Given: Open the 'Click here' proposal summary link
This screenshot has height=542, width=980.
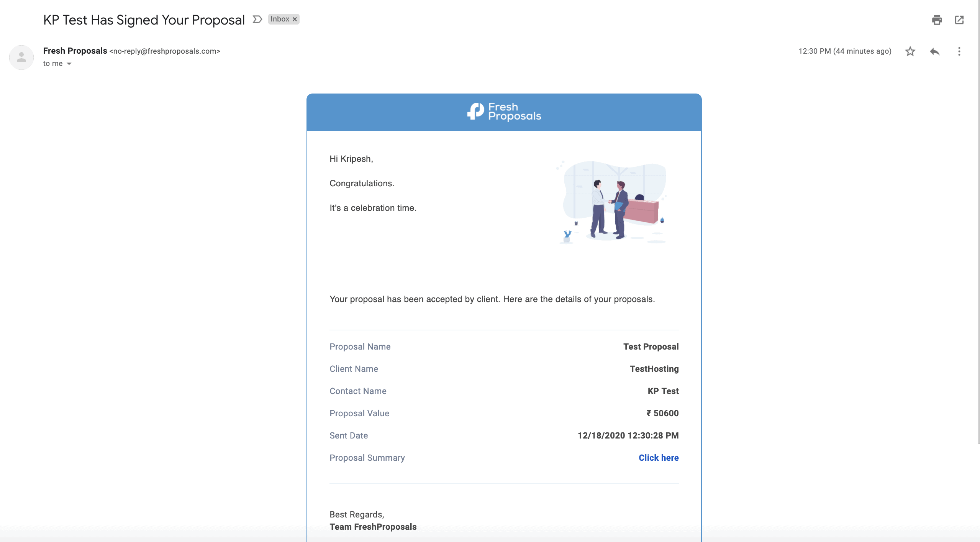Looking at the screenshot, I should [658, 458].
